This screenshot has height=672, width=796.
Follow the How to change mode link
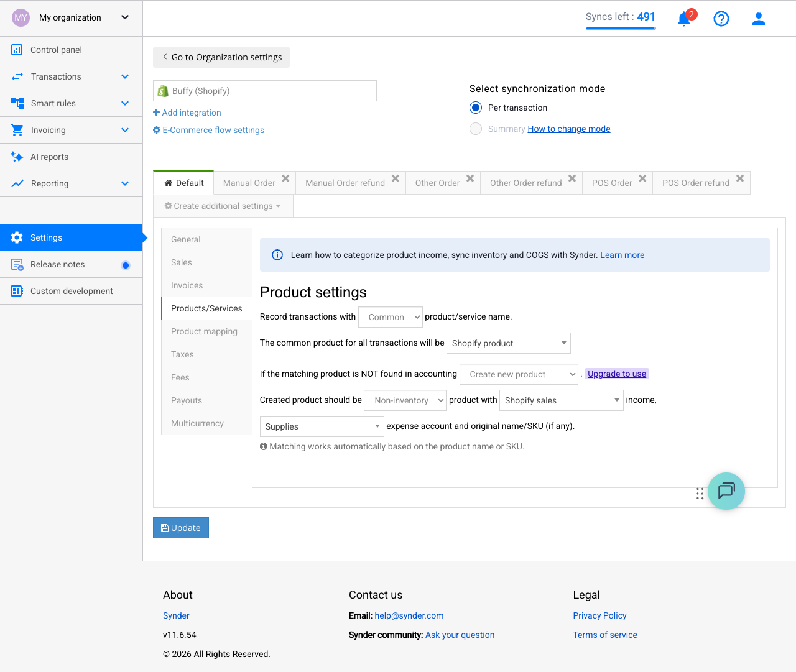tap(568, 129)
